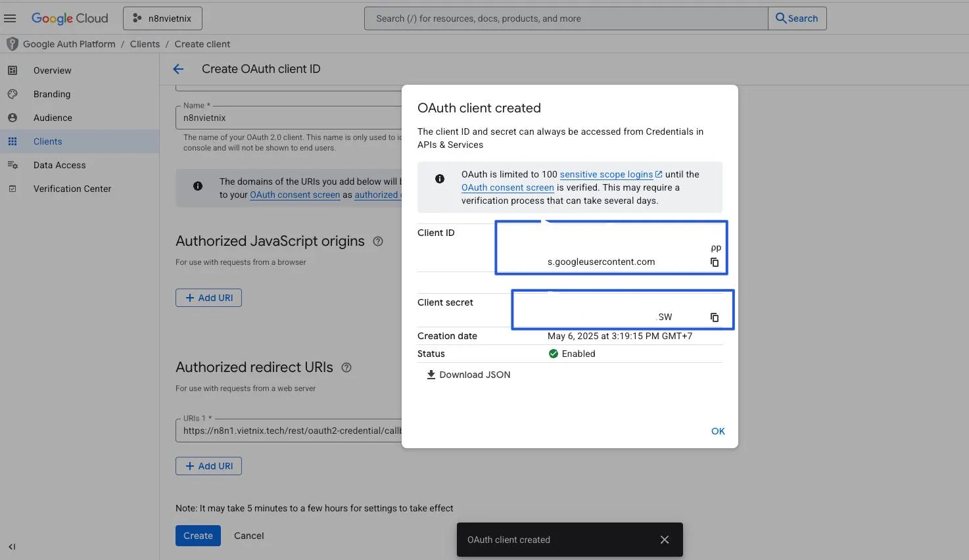Click the 'OAuth client created' dialog title
Viewport: 969px width, 560px height.
click(x=479, y=108)
